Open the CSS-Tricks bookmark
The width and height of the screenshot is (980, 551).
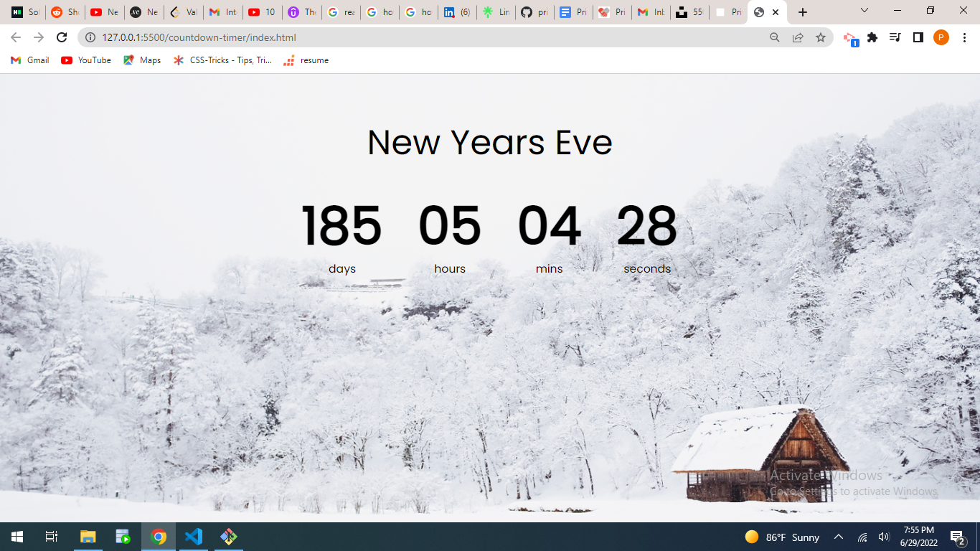point(222,60)
